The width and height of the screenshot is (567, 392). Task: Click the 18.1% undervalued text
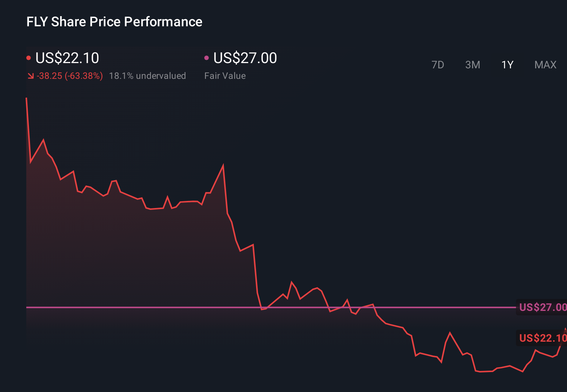147,76
